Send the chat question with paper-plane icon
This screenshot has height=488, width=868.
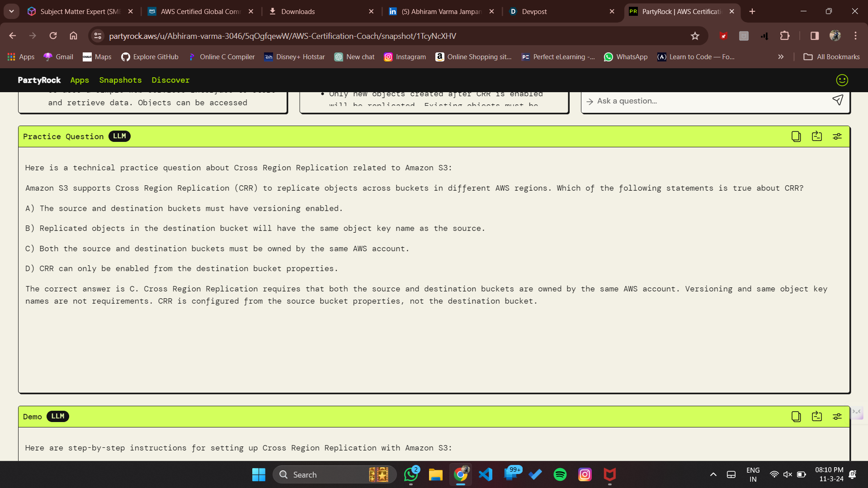pyautogui.click(x=838, y=100)
